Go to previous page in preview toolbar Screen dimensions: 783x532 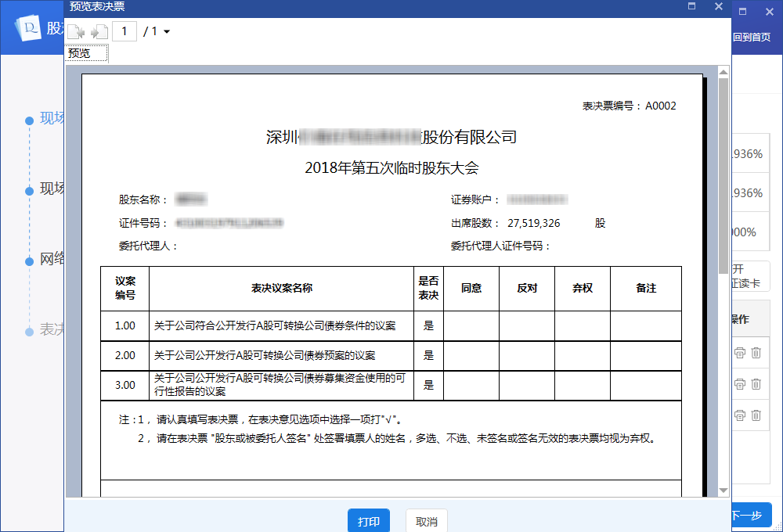[x=77, y=32]
